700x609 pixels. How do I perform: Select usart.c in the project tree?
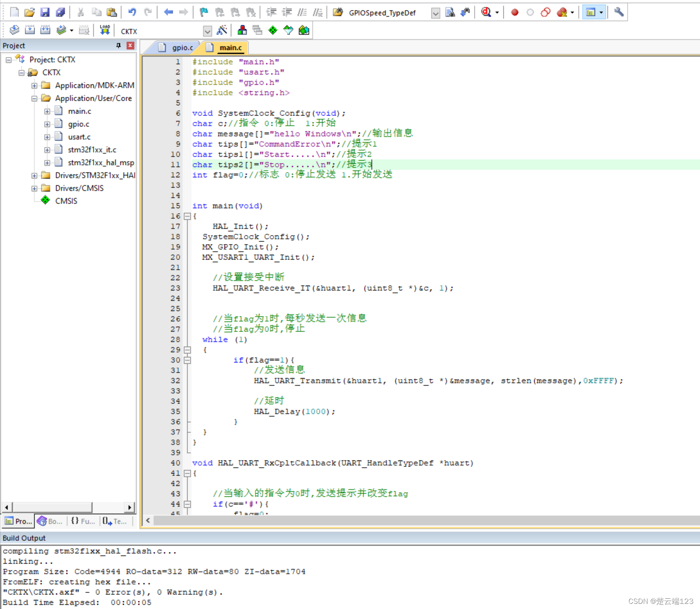point(79,137)
